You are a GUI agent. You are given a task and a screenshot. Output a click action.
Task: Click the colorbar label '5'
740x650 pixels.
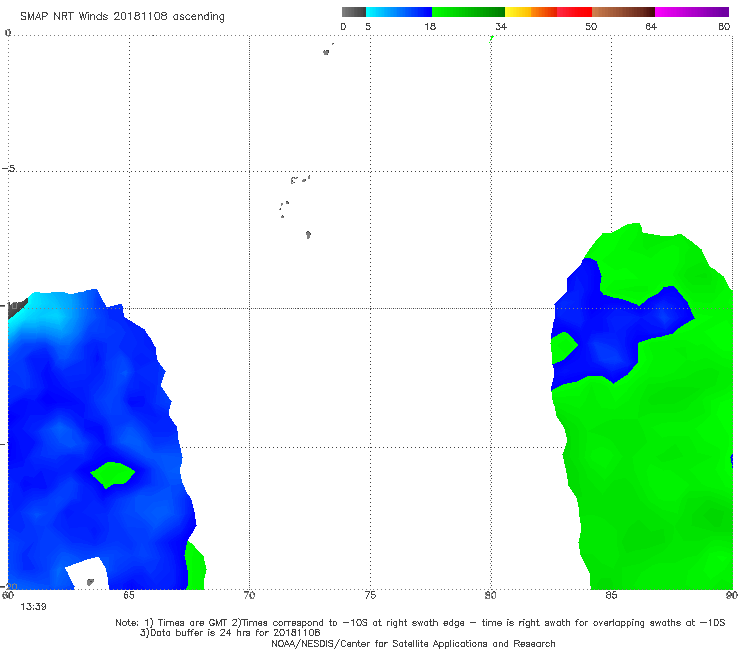click(368, 26)
